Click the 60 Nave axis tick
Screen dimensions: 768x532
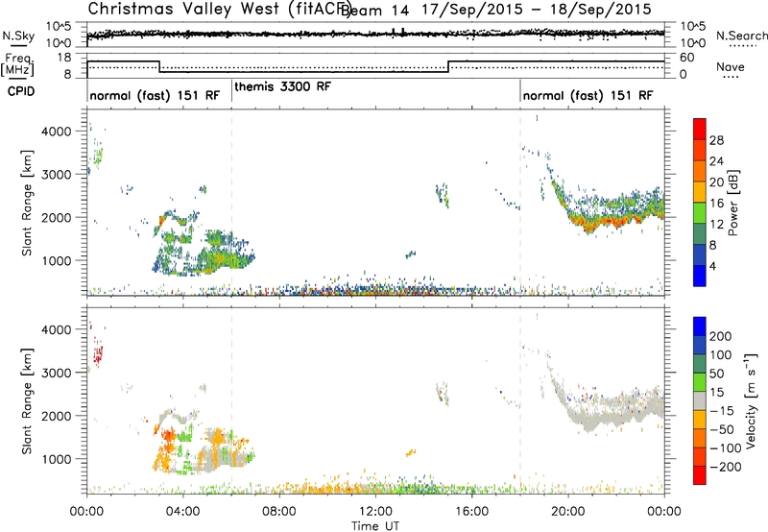687,58
